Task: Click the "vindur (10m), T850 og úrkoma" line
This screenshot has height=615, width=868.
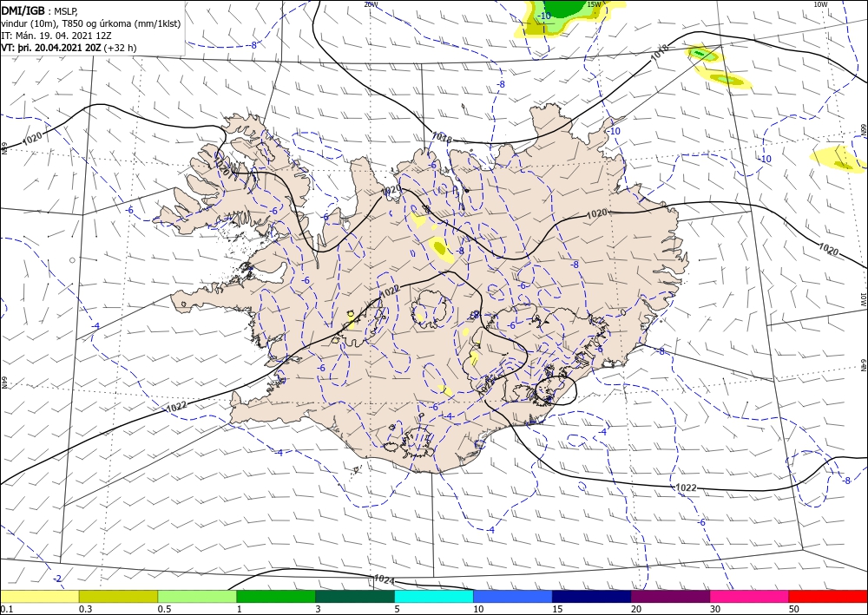Action: pos(91,23)
